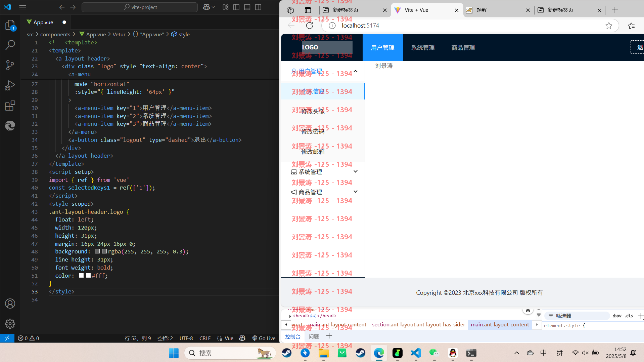
Task: Click 'style' breadcrumb segment
Action: point(184,34)
